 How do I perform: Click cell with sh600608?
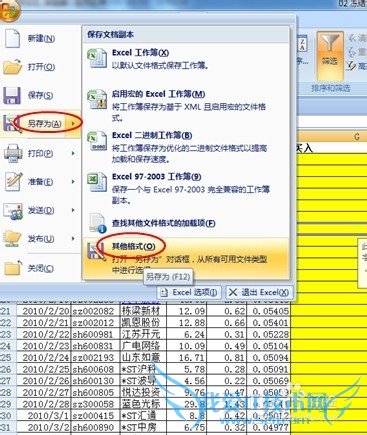click(x=95, y=369)
